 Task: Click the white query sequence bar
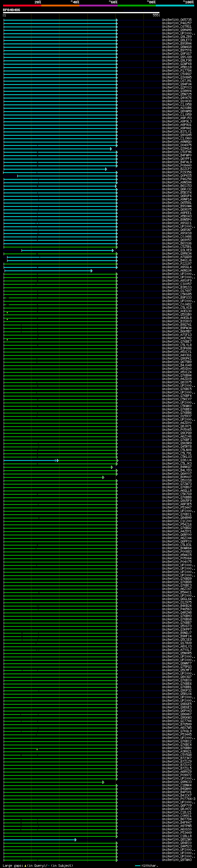point(81,13)
